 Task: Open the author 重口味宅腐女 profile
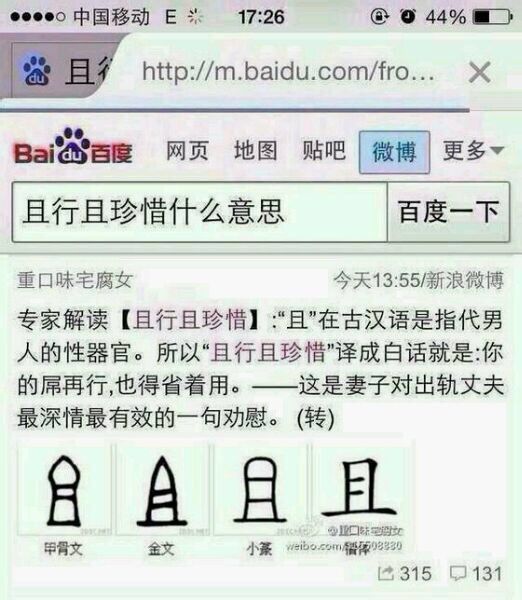click(75, 280)
